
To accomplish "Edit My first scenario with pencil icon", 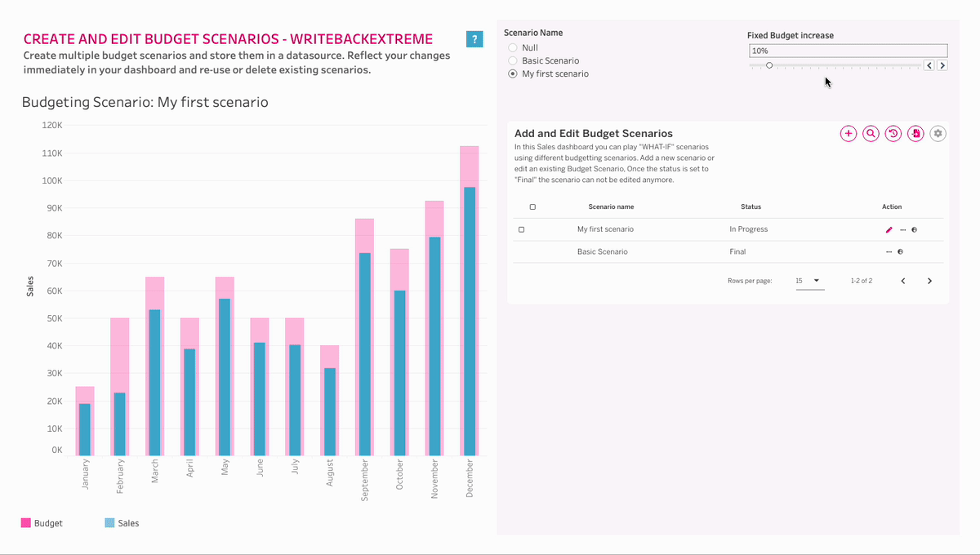I will tap(889, 229).
